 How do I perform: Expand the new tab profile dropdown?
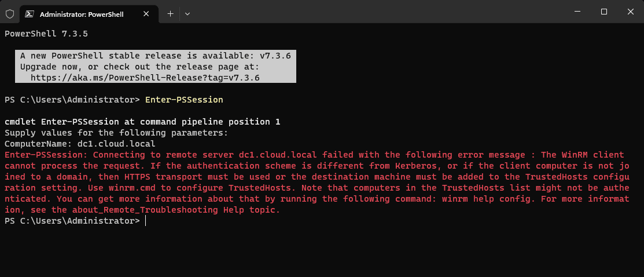click(187, 13)
